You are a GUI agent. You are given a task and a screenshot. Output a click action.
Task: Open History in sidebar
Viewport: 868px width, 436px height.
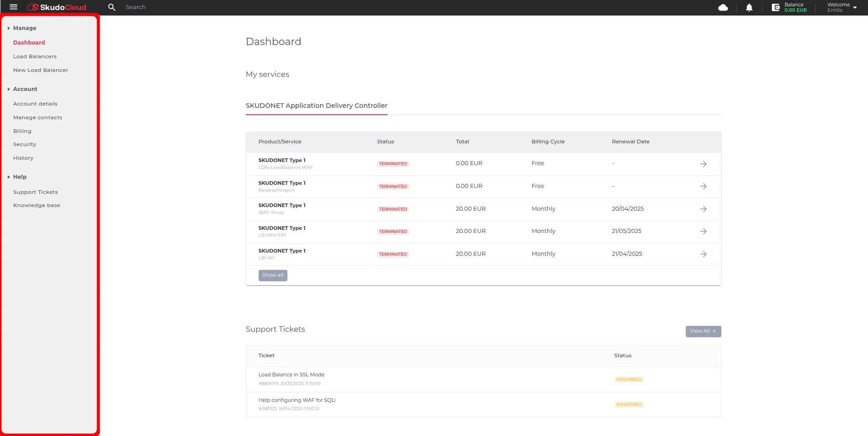tap(23, 158)
